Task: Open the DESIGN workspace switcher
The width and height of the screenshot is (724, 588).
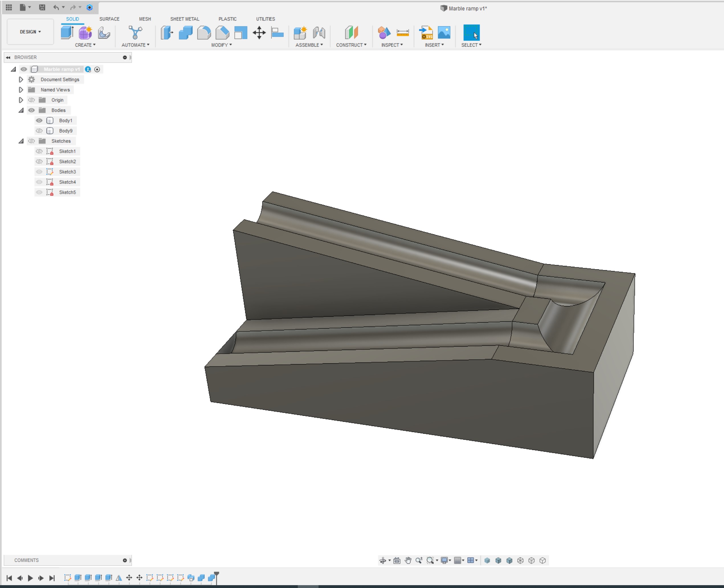Action: (x=30, y=32)
